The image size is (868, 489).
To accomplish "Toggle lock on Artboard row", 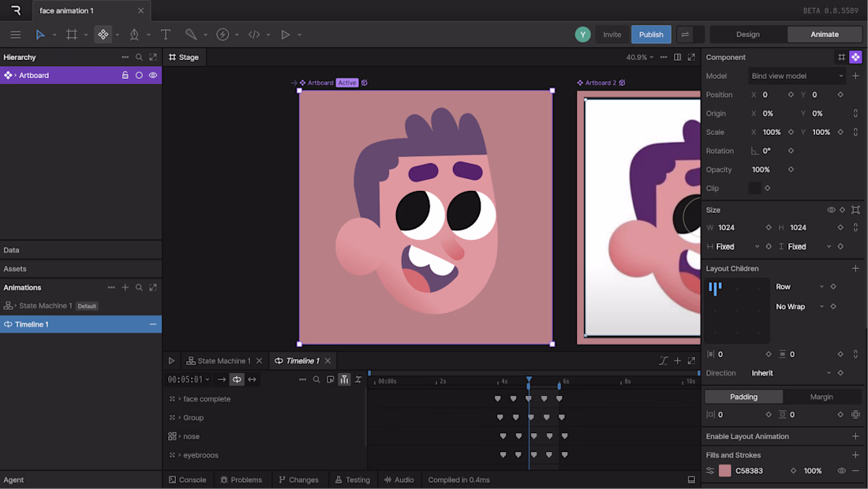I will 125,75.
